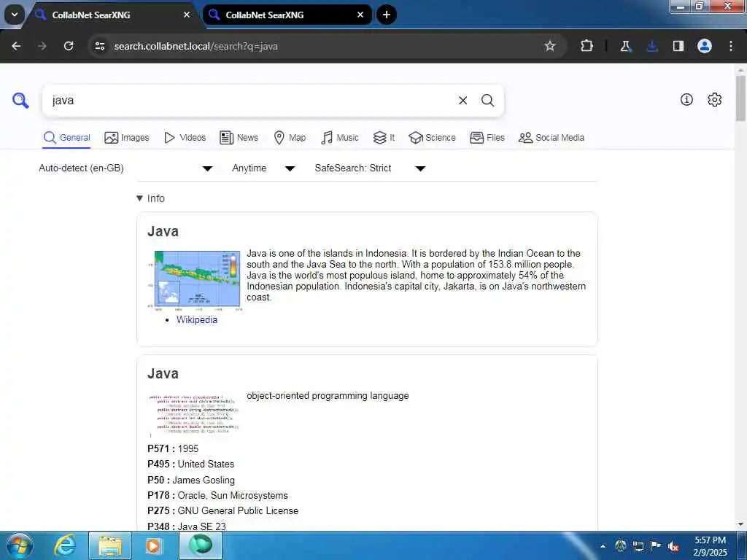Open the Chrome Labs flask icon

click(625, 46)
